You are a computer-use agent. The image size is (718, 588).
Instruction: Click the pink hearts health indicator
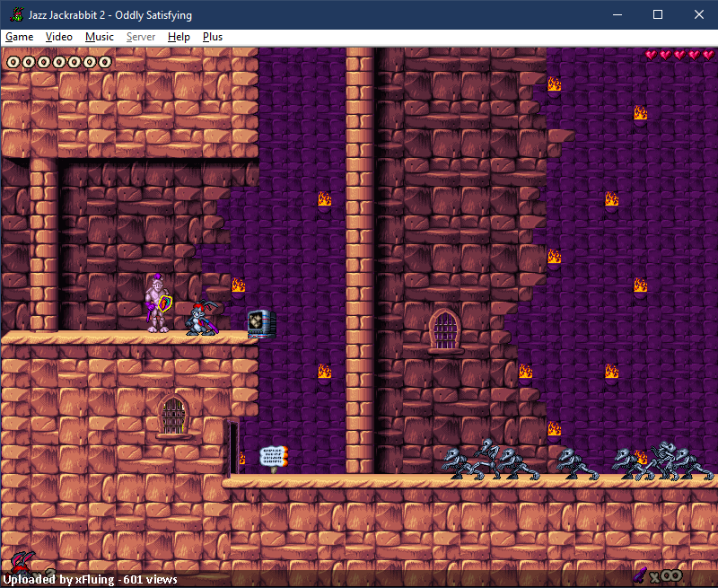point(679,55)
